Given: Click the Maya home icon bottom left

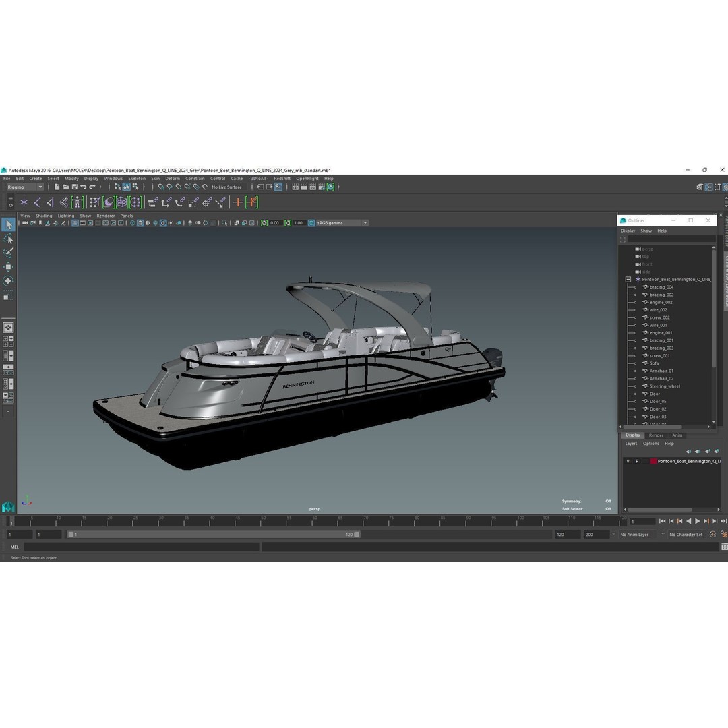Looking at the screenshot, I should pyautogui.click(x=8, y=506).
